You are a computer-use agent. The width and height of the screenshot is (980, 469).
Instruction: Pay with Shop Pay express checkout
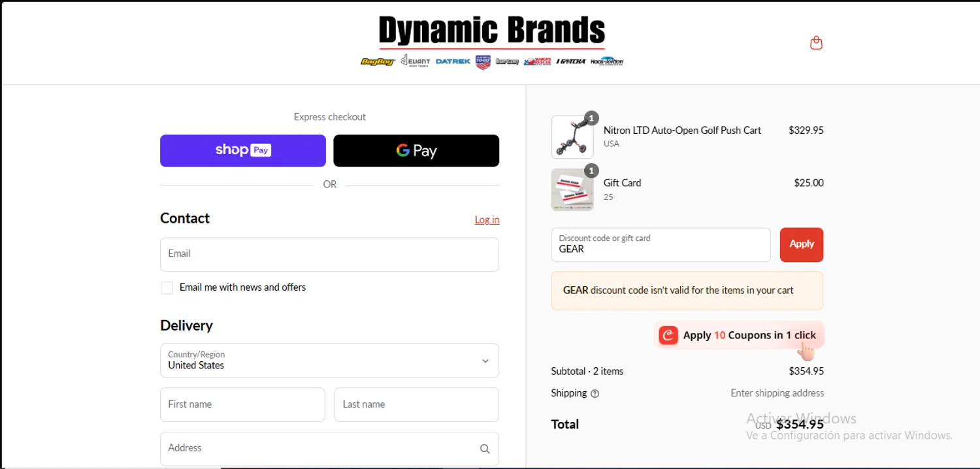pyautogui.click(x=243, y=151)
